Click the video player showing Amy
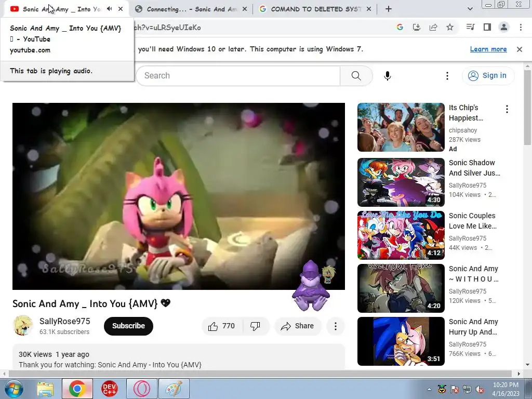The height and width of the screenshot is (399, 532). tap(179, 196)
